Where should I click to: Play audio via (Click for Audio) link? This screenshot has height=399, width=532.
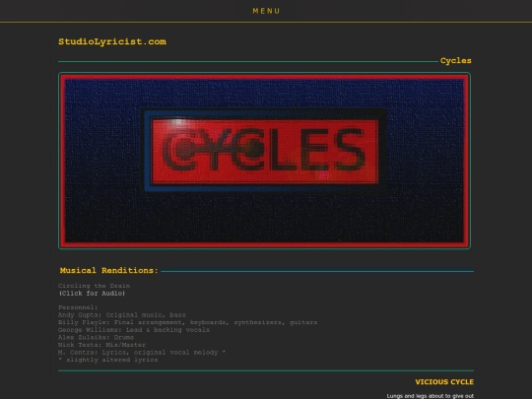click(x=92, y=294)
